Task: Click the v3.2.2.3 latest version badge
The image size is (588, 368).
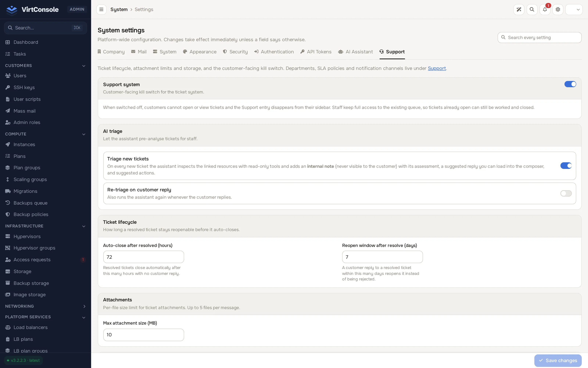Action: (x=23, y=360)
